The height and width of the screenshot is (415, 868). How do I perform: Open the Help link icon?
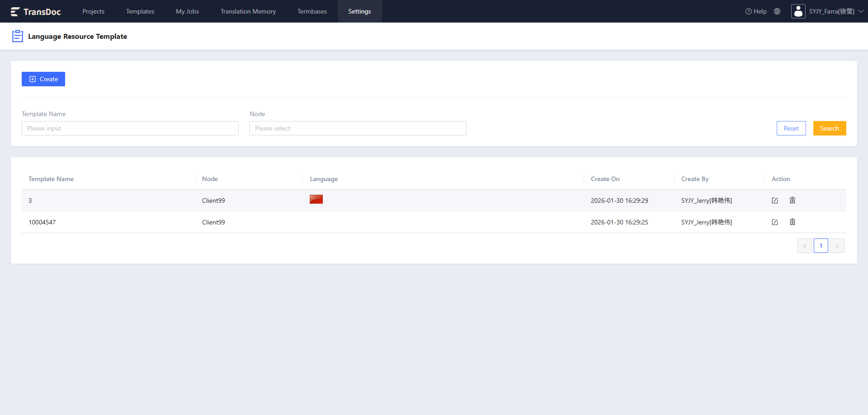coord(748,12)
